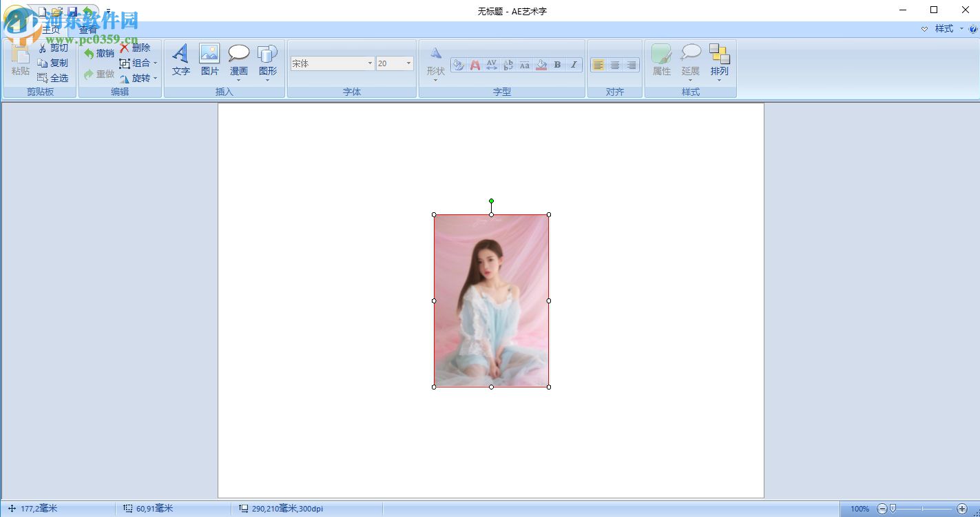Open the comic bubble (漫画) menu
This screenshot has height=517, width=980.
click(x=239, y=63)
